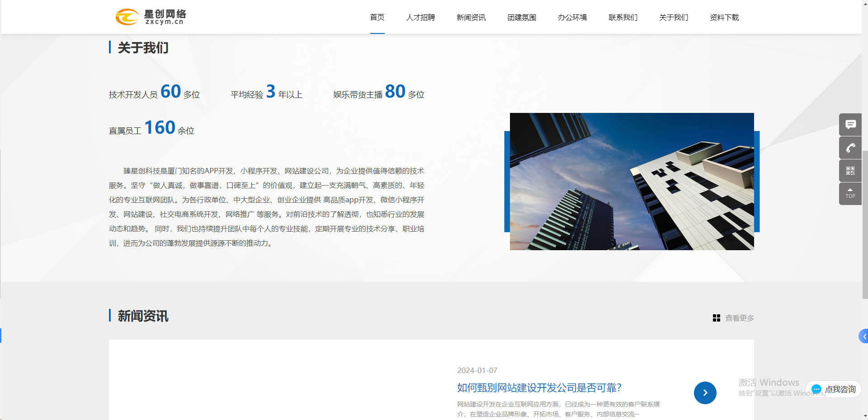The image size is (868, 420).
Task: Go to 新闻资讯 in the navigation
Action: 471,17
